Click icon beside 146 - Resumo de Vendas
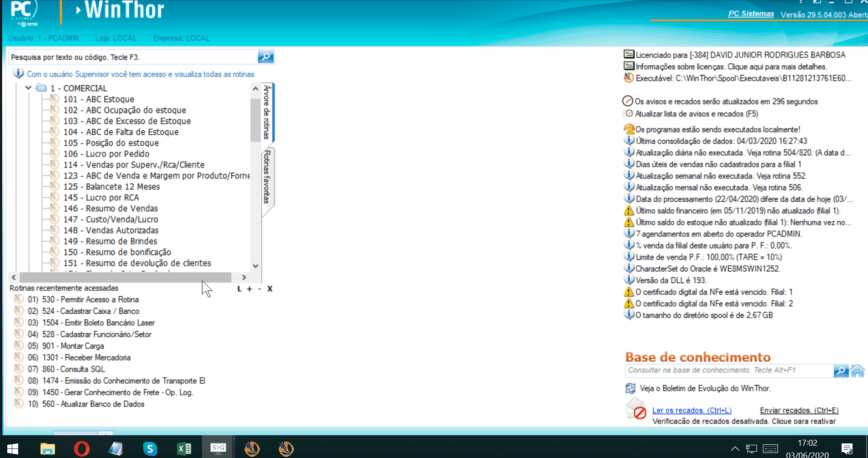 55,208
